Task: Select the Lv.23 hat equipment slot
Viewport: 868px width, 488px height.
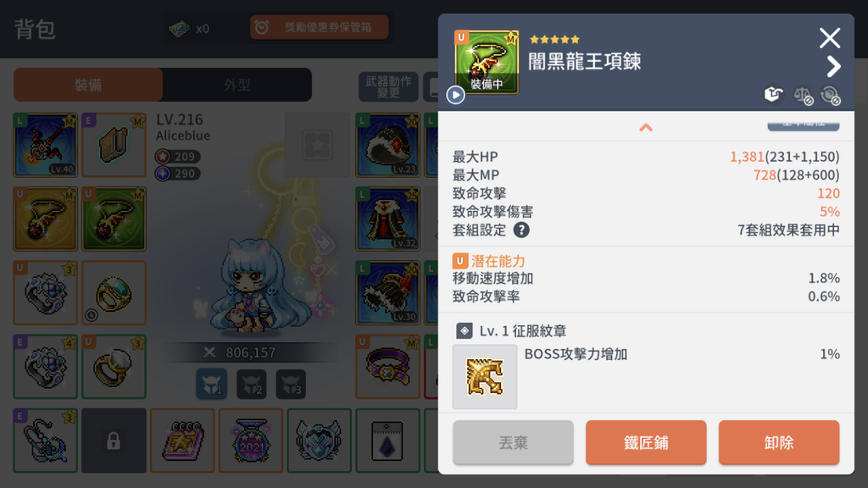Action: 387,145
